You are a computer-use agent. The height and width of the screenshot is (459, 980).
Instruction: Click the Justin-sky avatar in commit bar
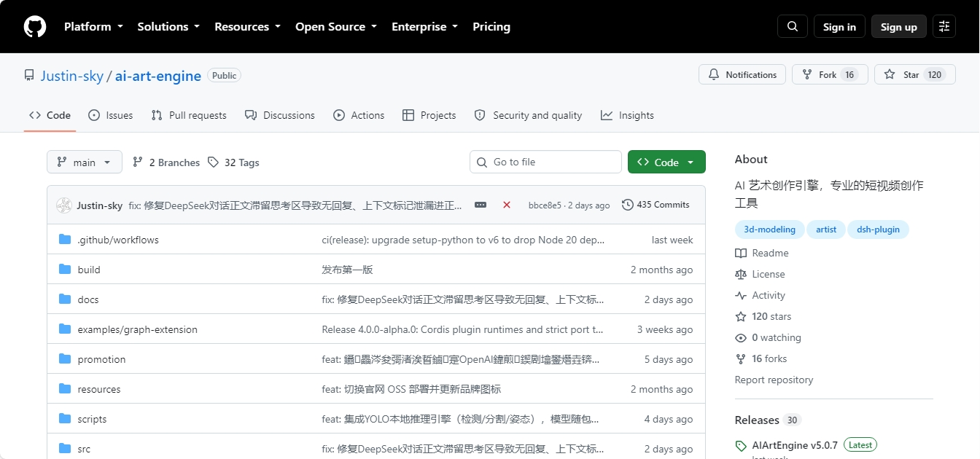click(x=63, y=205)
